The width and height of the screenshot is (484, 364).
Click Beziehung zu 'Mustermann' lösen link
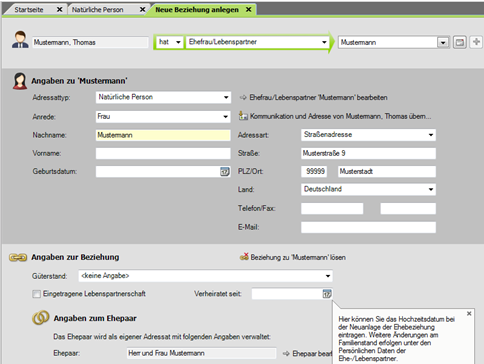(298, 257)
